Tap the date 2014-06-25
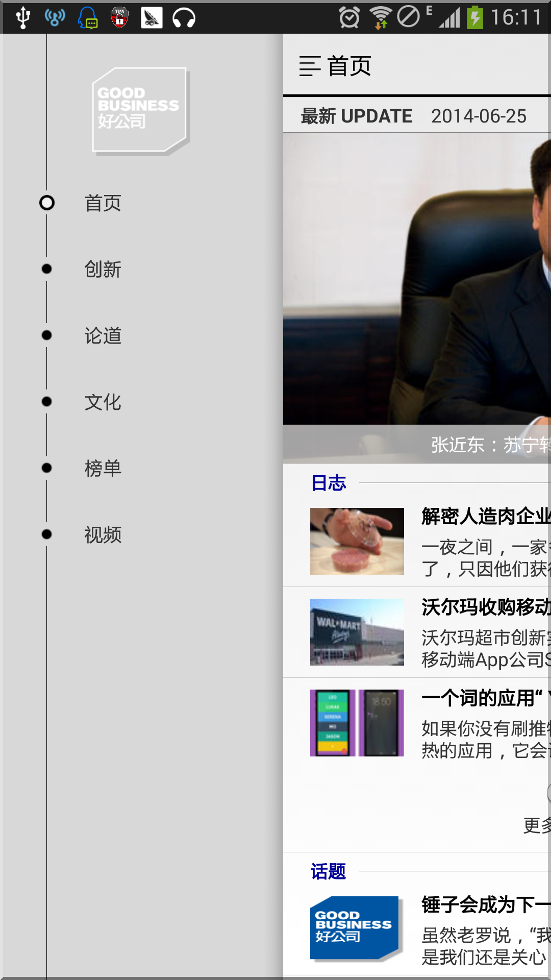Viewport: 551px width, 980px height. tap(479, 116)
